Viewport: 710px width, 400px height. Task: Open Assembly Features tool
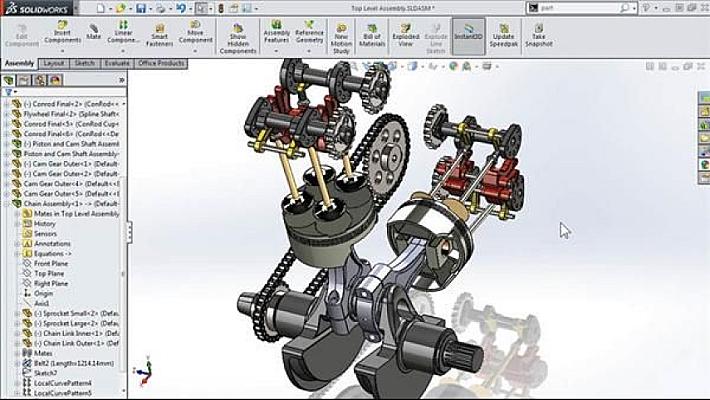coord(276,32)
